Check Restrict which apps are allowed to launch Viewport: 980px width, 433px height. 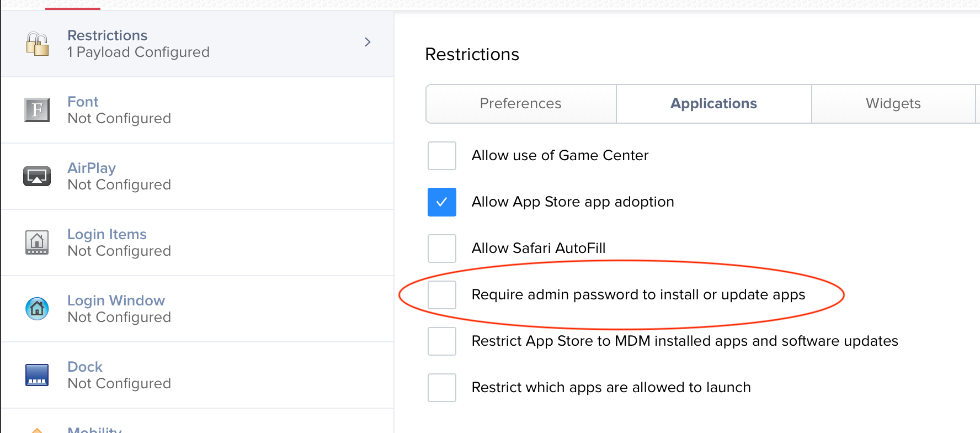[x=442, y=388]
